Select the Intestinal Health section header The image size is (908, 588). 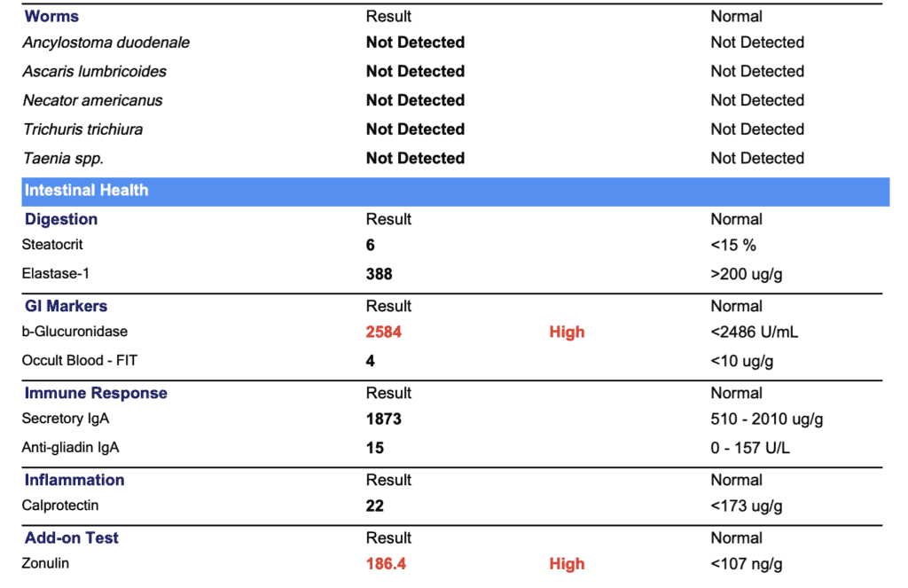(455, 192)
